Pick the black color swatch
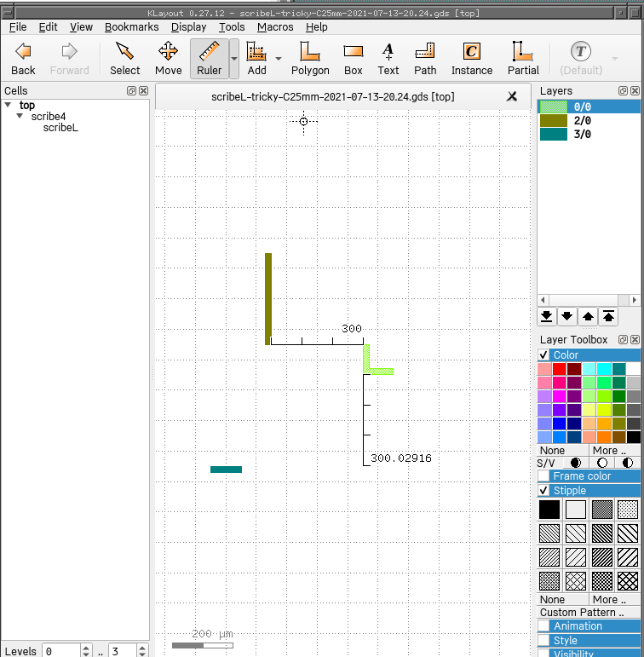 (633, 437)
